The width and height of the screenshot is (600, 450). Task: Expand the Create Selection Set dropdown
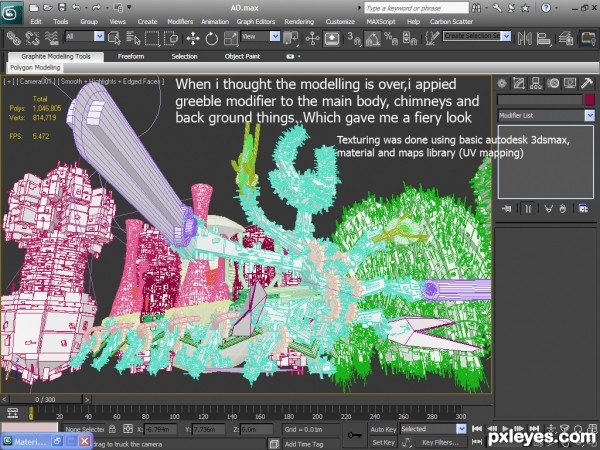click(507, 36)
